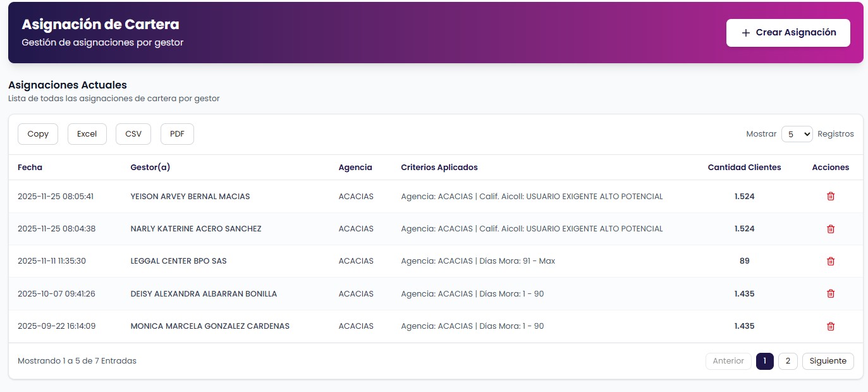868x392 pixels.
Task: Sort by Agencia column header
Action: [x=355, y=168]
